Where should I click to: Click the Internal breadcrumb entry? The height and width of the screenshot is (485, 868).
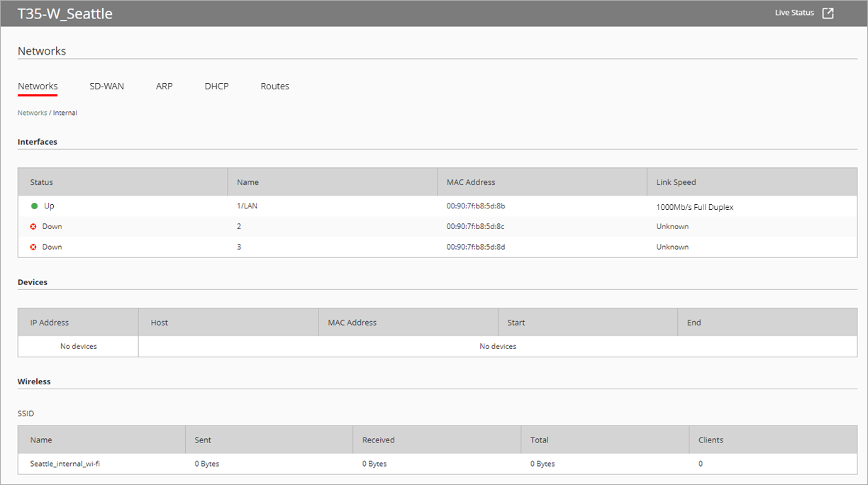(x=65, y=112)
